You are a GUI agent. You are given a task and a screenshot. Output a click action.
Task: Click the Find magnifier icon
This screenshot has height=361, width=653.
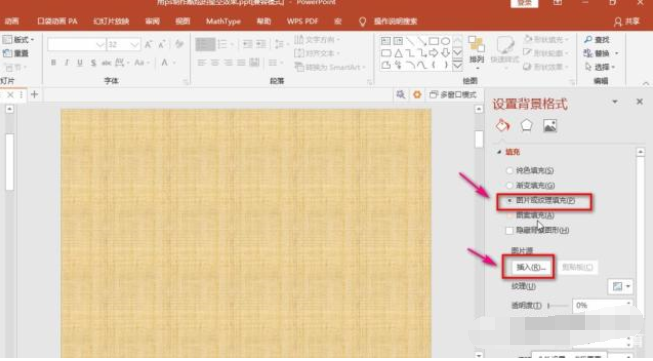(588, 40)
